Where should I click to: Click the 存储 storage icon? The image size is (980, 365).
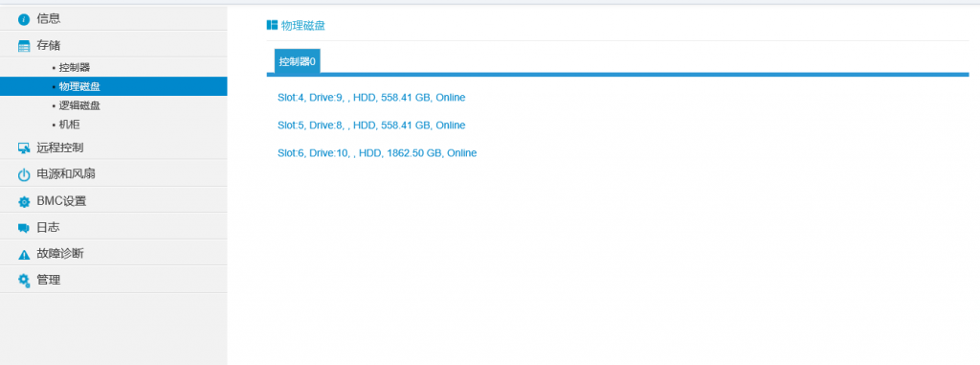point(24,46)
